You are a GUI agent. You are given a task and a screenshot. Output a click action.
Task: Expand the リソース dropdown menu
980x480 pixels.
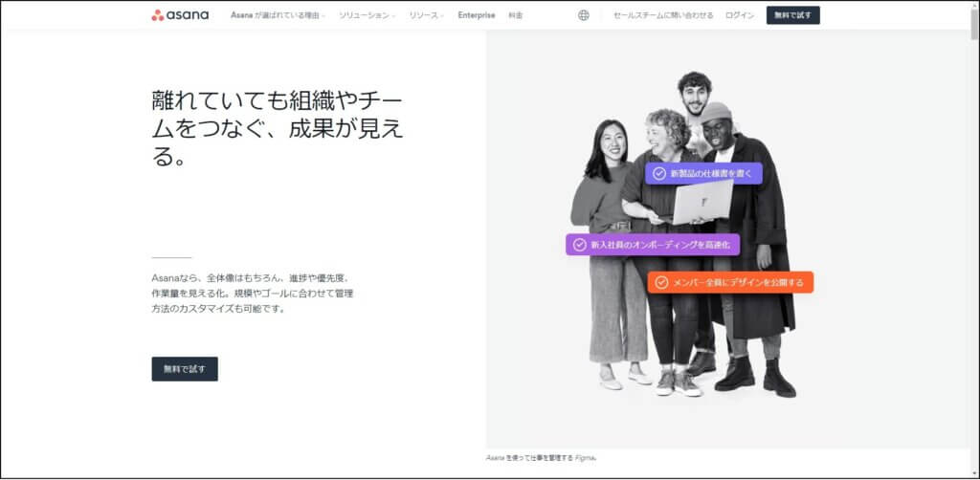click(x=426, y=15)
